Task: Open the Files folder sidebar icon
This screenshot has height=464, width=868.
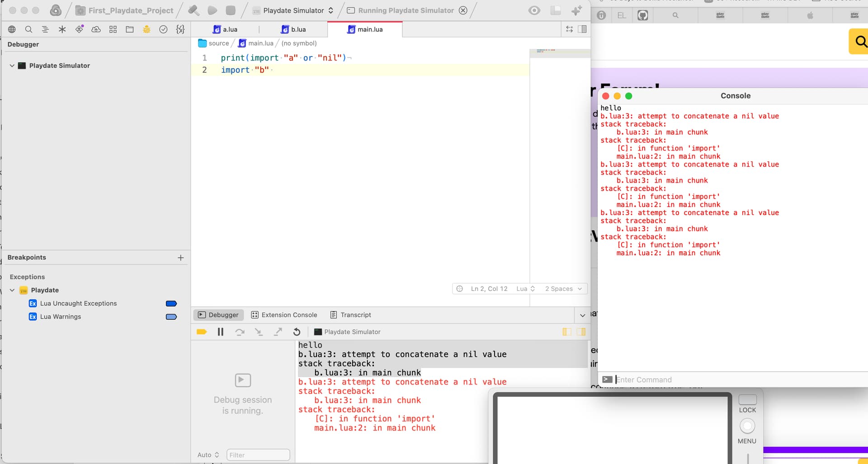Action: (x=130, y=29)
